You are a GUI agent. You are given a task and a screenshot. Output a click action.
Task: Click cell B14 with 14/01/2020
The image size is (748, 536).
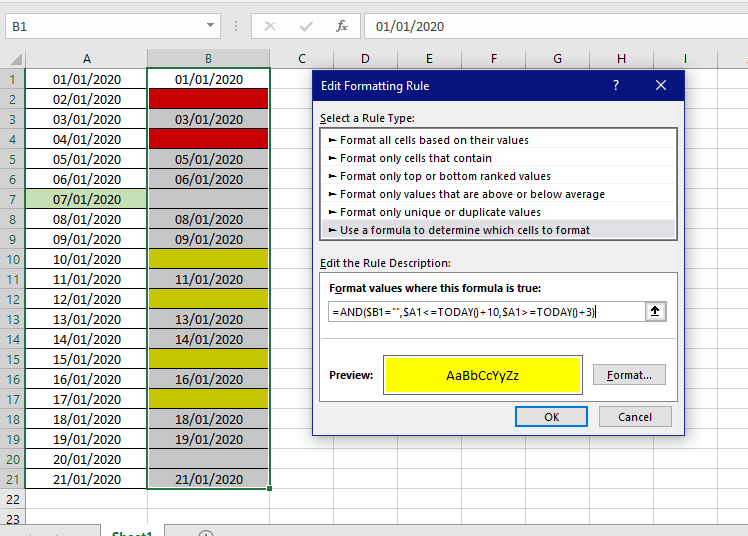pos(208,339)
